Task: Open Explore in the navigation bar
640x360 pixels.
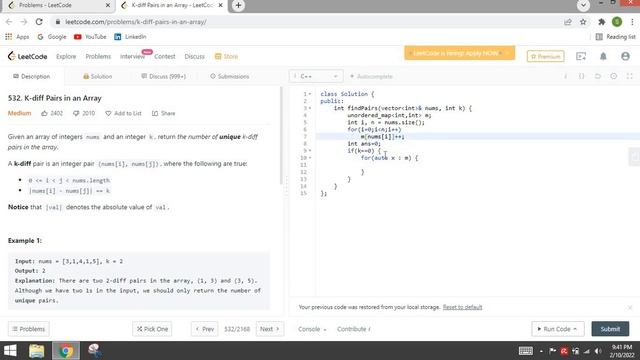Action: coord(66,56)
